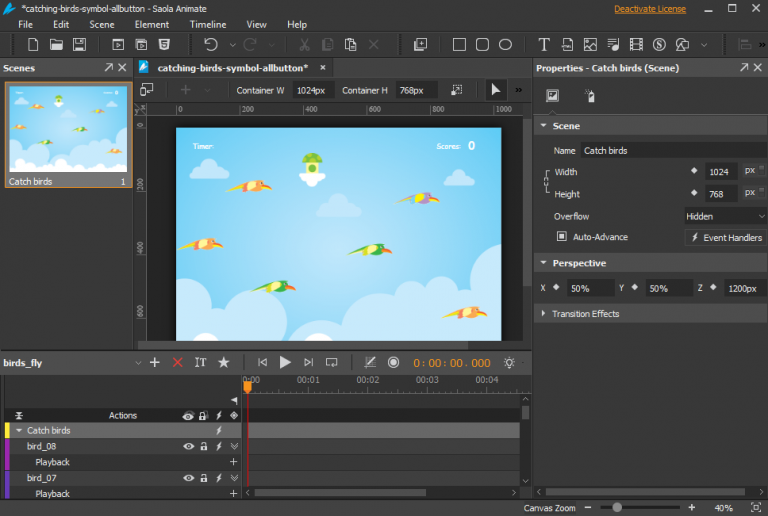Preview the current scene in browser
The image size is (768, 516).
[118, 45]
